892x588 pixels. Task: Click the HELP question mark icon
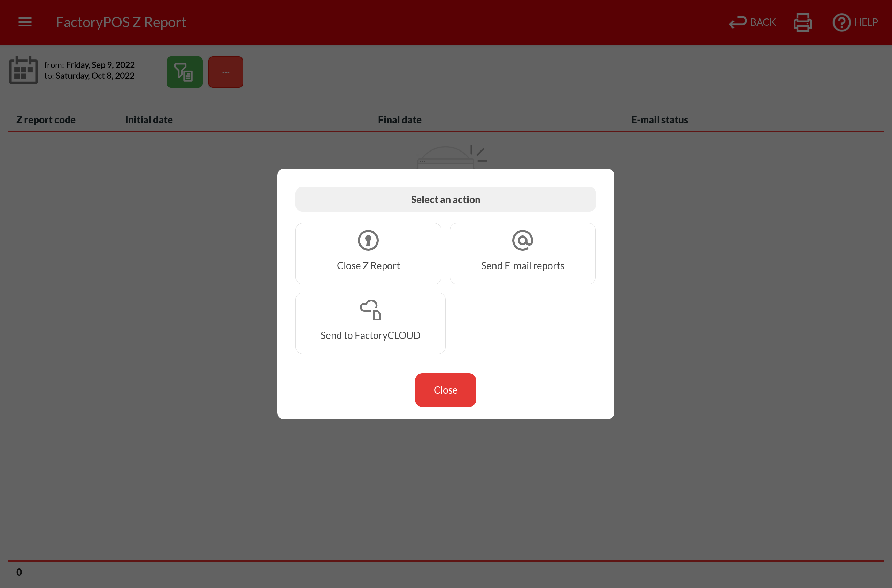pos(841,22)
